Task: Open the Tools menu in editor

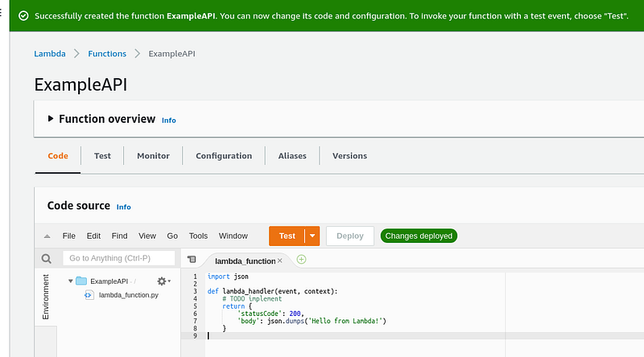Action: click(198, 236)
